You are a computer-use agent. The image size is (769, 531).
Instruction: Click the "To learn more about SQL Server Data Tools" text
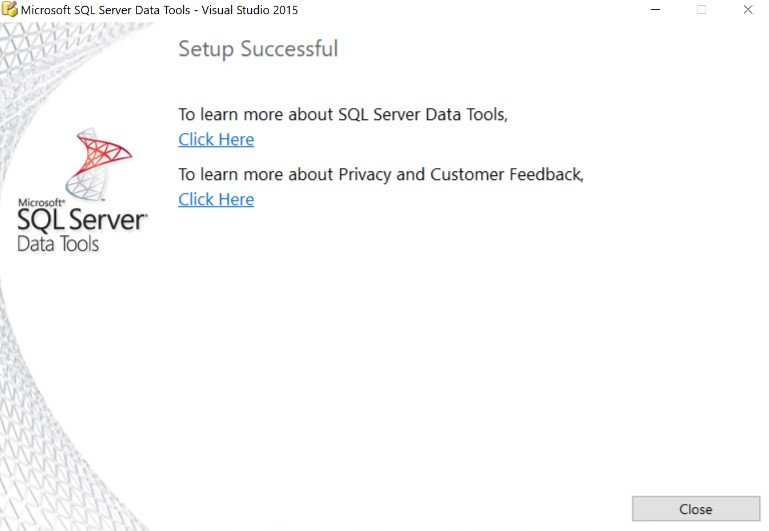(343, 114)
